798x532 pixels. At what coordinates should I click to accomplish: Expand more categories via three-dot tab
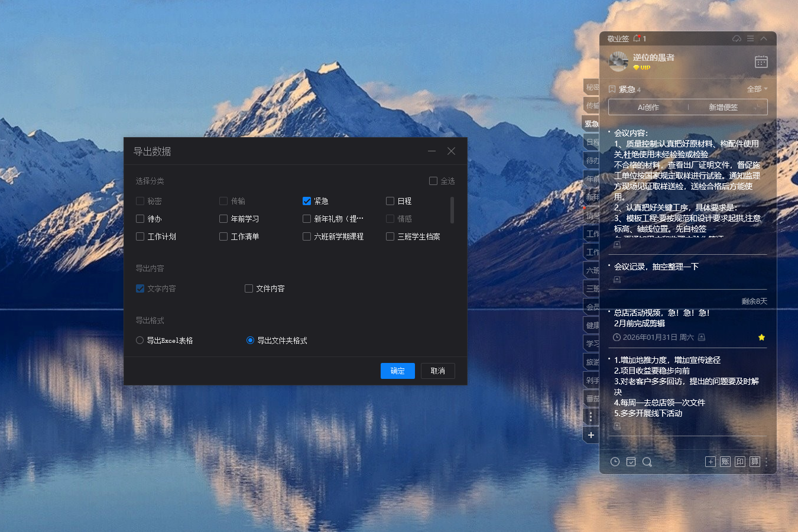pos(591,417)
